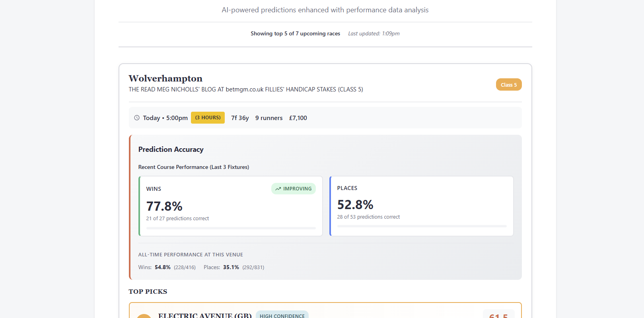
Task: Click the 61.5 score on the top pick
Action: 498,316
